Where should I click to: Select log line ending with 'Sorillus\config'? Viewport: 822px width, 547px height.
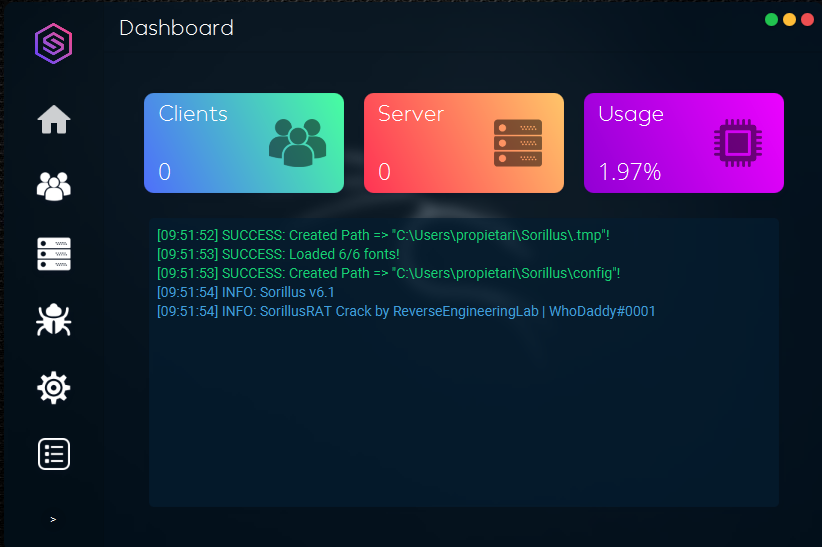coord(388,273)
